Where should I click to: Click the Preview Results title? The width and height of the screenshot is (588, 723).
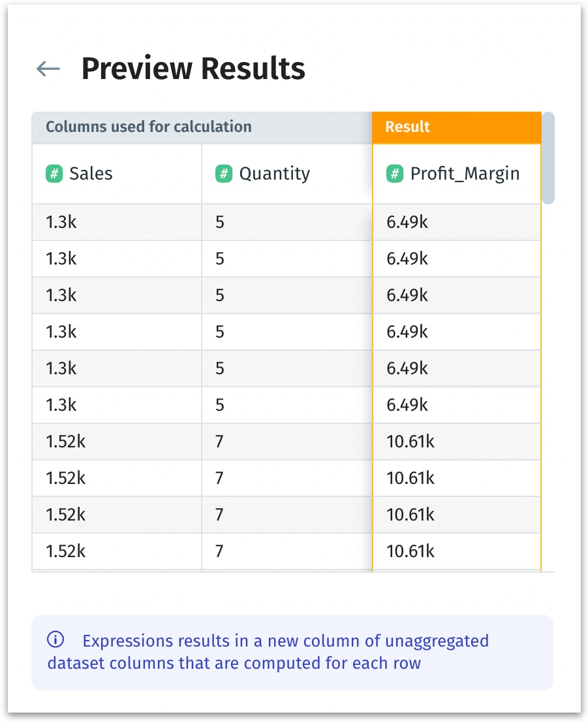click(x=193, y=69)
